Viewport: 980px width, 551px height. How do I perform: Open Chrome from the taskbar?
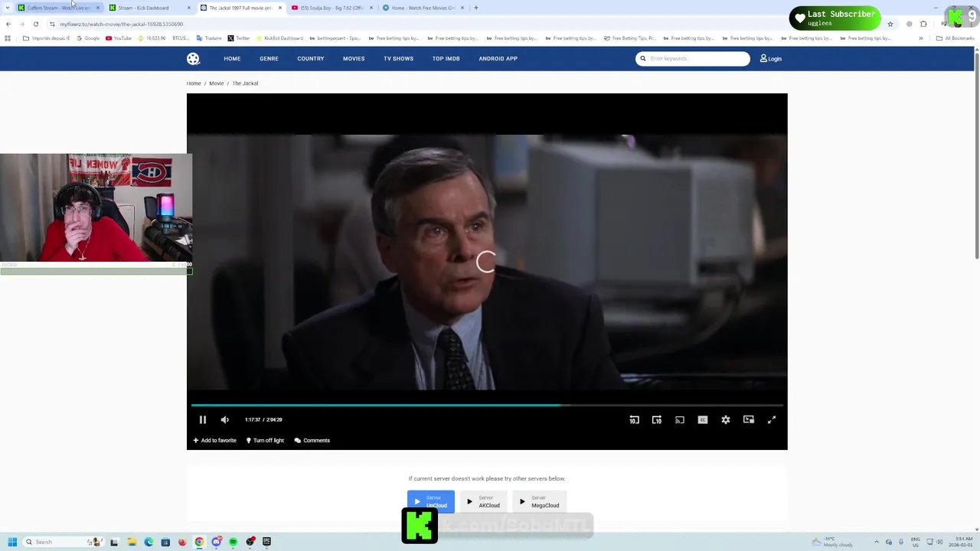[x=199, y=542]
